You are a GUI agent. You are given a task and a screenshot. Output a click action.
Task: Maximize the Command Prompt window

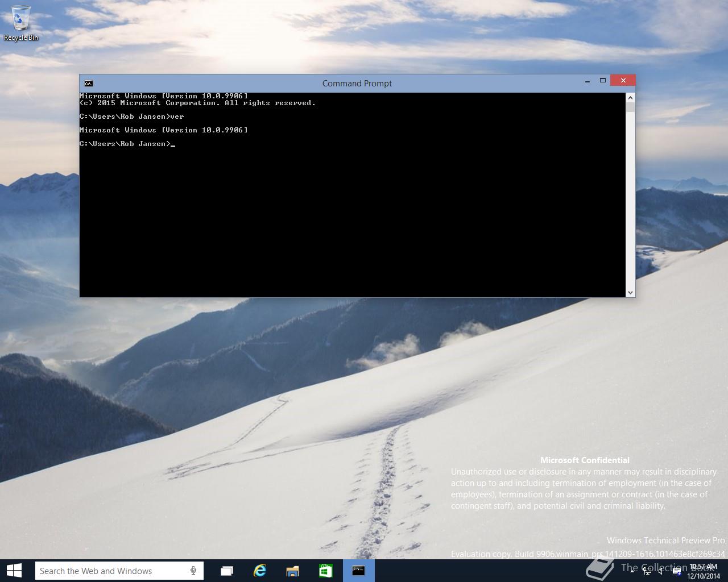603,81
